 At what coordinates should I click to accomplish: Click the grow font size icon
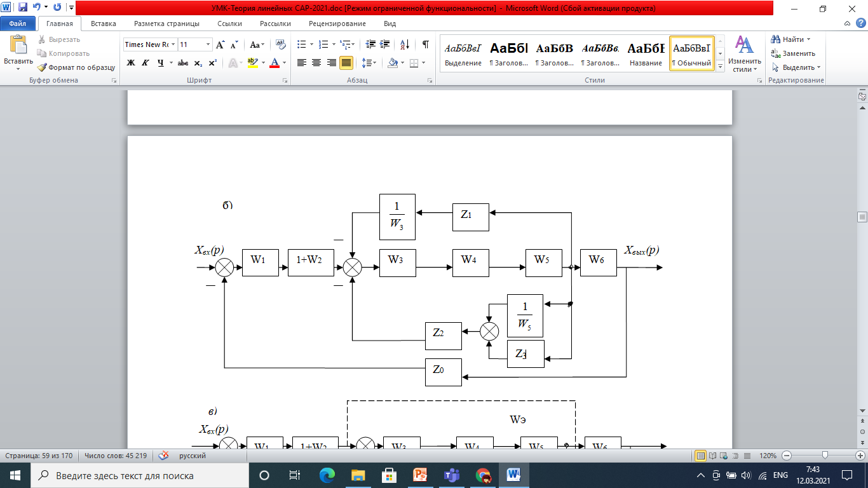pos(220,45)
